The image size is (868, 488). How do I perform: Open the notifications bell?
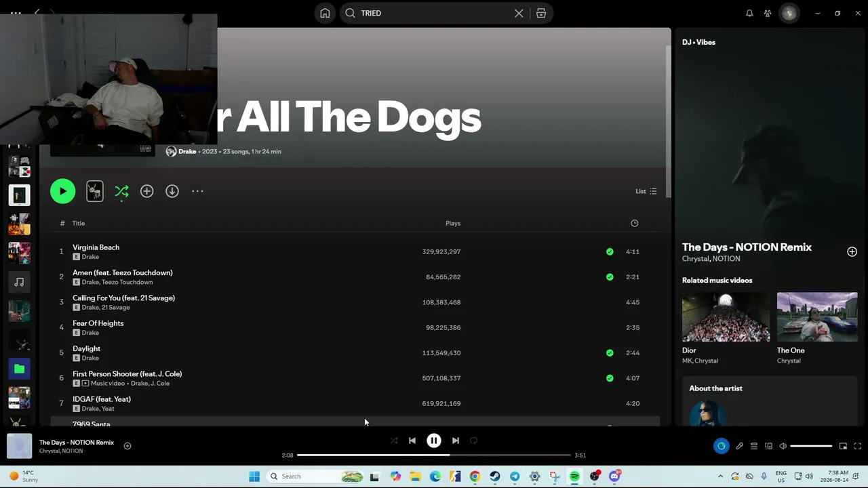coord(749,13)
